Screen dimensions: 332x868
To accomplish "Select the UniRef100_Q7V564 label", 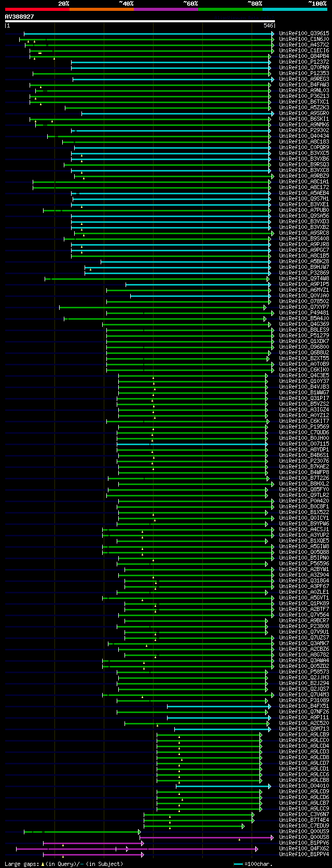I will (x=304, y=615).
